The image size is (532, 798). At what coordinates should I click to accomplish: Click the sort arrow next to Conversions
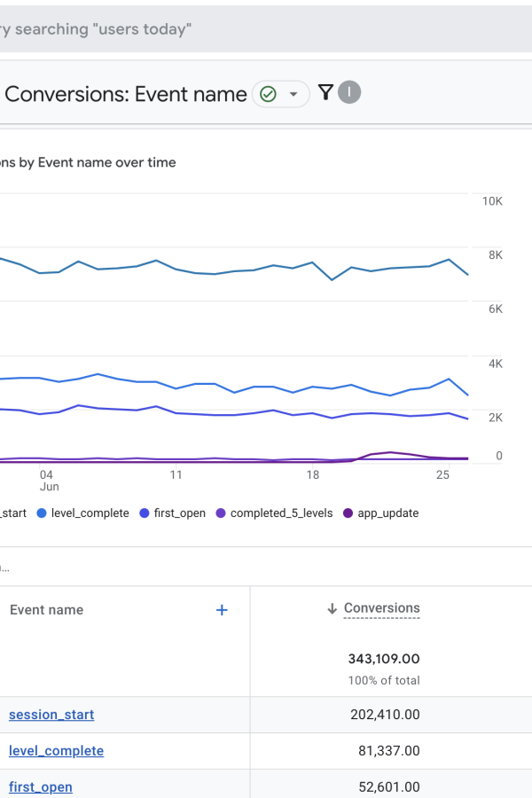pos(332,608)
